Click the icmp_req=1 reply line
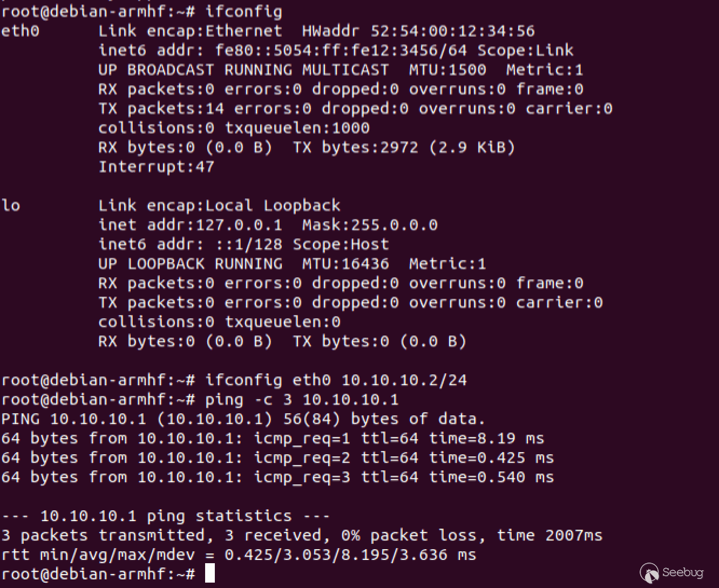Image resolution: width=719 pixels, height=588 pixels. (273, 438)
